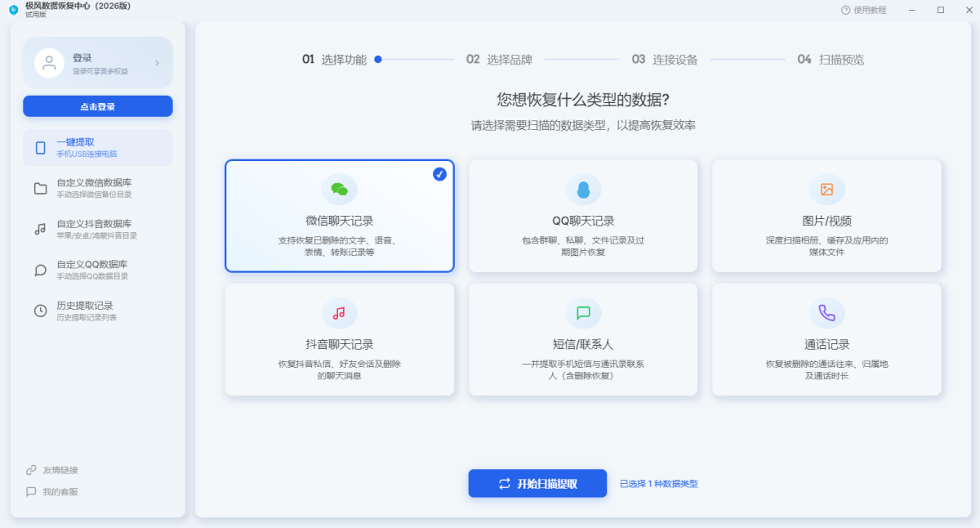Click the 深度扫描相册 description text
Image resolution: width=980 pixels, height=528 pixels.
826,246
